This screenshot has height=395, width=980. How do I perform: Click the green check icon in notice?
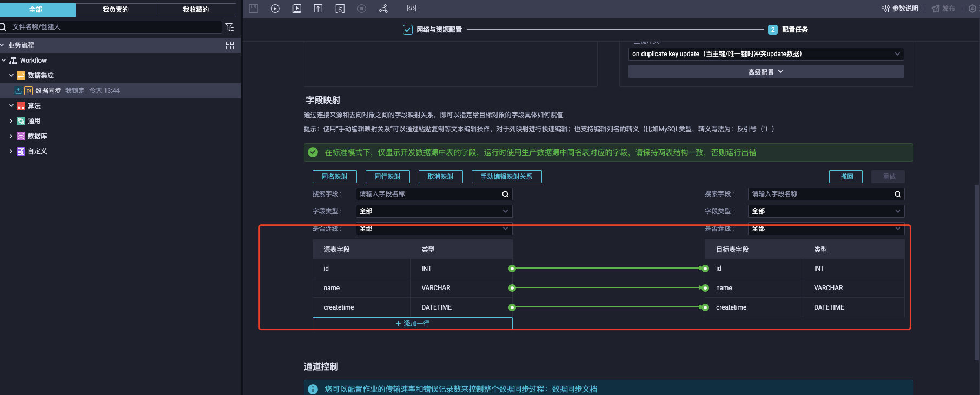tap(313, 152)
